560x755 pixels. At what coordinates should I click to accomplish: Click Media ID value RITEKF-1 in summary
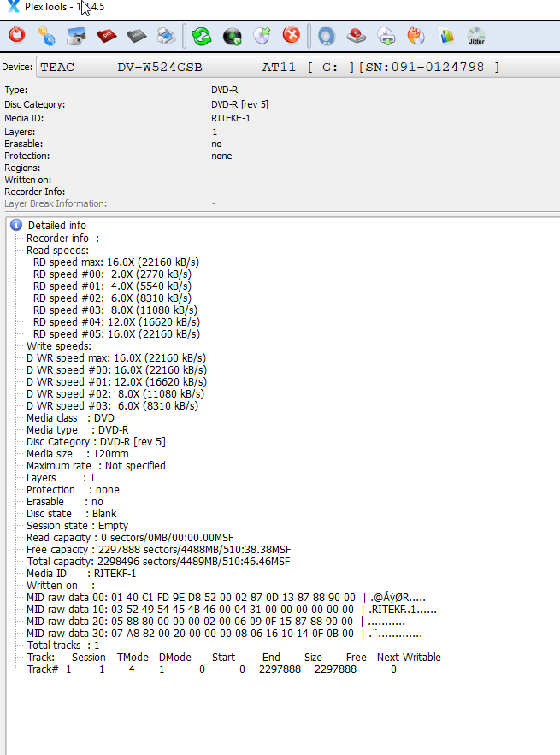pyautogui.click(x=231, y=119)
